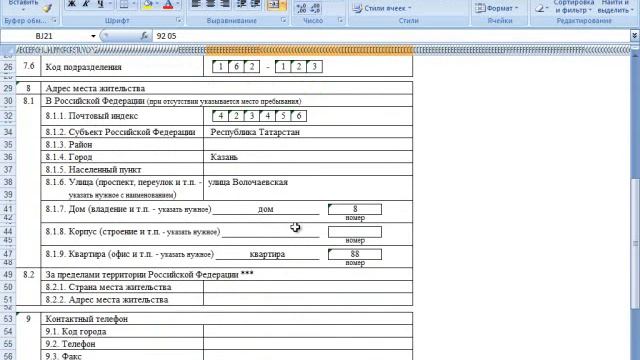This screenshot has width=640, height=360.
Task: Open Найти и выделить menu
Action: 615,6
